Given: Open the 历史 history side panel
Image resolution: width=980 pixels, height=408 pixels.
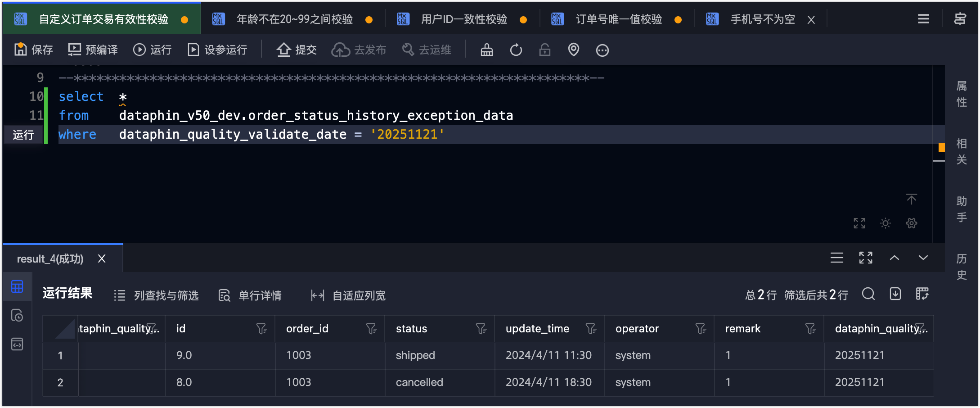Looking at the screenshot, I should click(x=962, y=267).
